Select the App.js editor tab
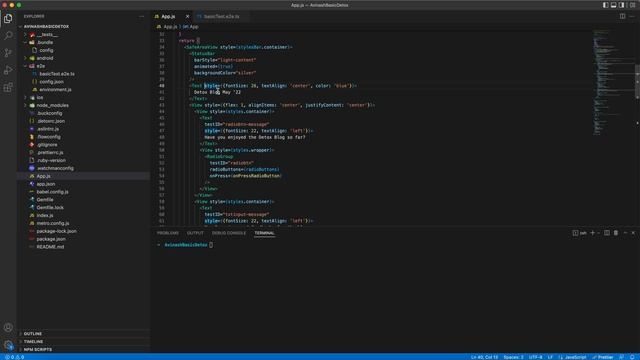This screenshot has height=360, width=640. pos(168,16)
